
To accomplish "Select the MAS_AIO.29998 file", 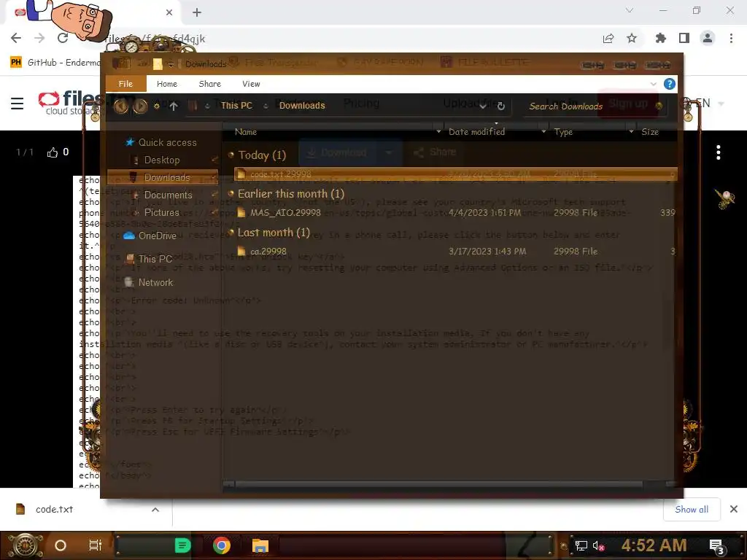I will tap(456, 212).
